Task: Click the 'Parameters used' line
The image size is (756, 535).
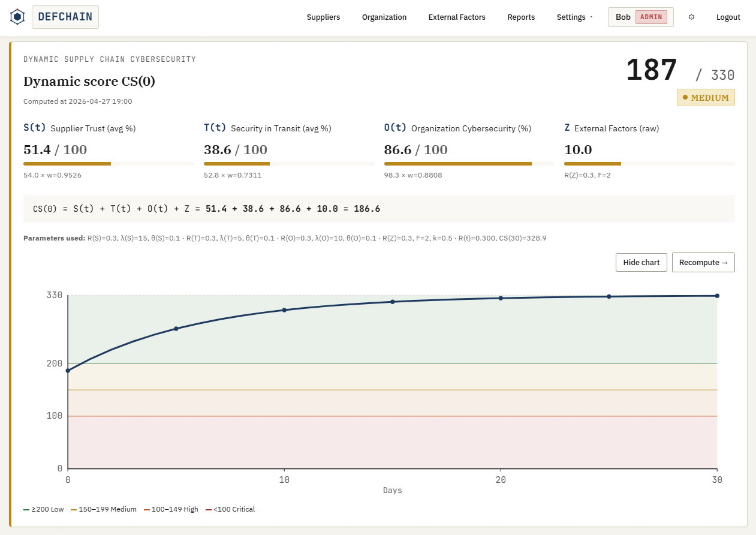Action: coord(285,238)
